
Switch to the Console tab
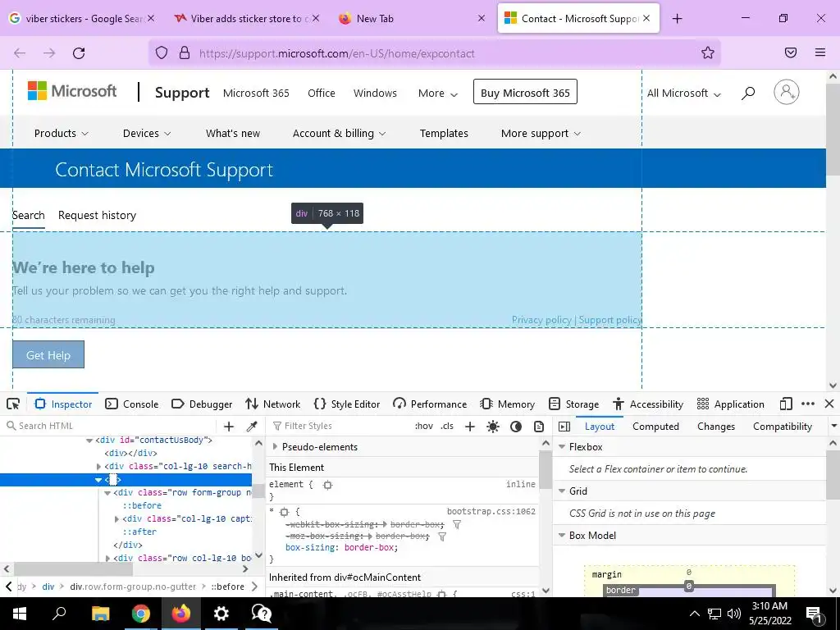point(132,404)
